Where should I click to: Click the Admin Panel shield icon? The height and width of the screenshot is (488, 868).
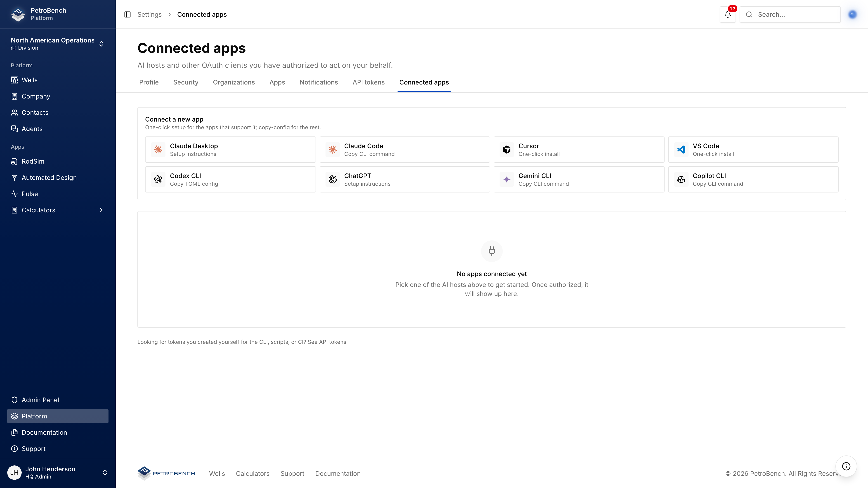pyautogui.click(x=14, y=400)
